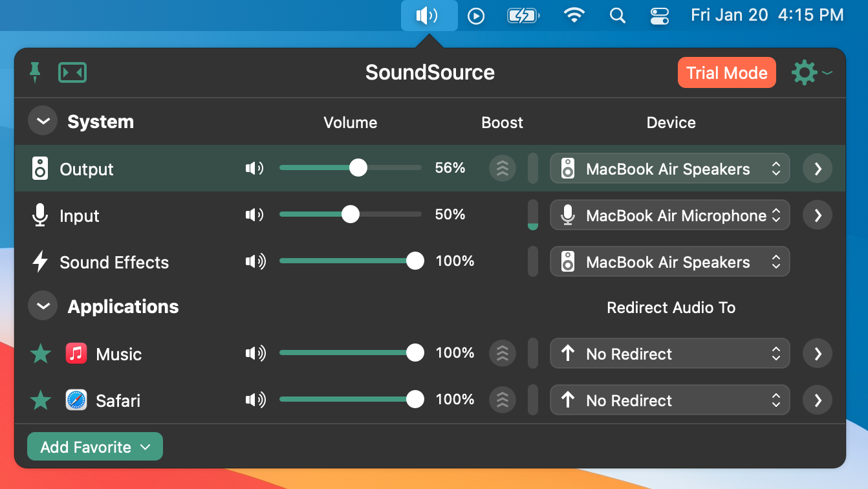This screenshot has height=489, width=868.
Task: Mute the Input volume speaker icon
Action: click(x=255, y=215)
